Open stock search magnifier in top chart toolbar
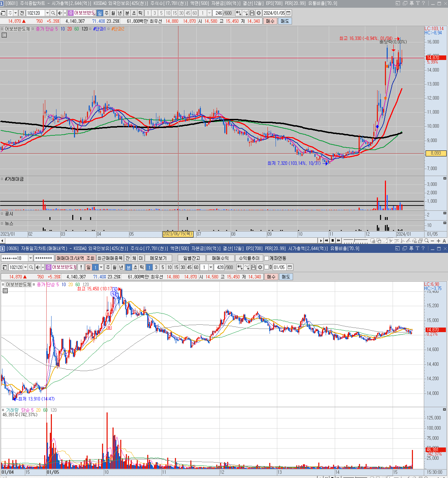 (x=53, y=13)
